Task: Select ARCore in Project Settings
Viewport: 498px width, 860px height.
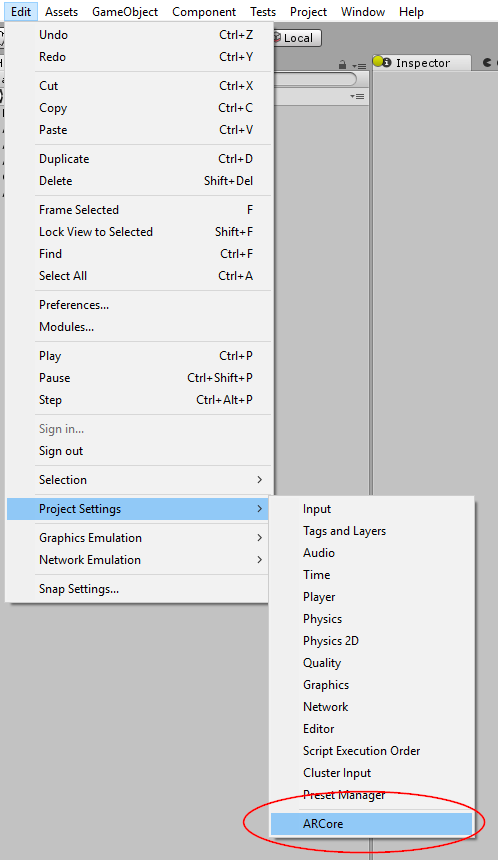Action: (x=371, y=824)
